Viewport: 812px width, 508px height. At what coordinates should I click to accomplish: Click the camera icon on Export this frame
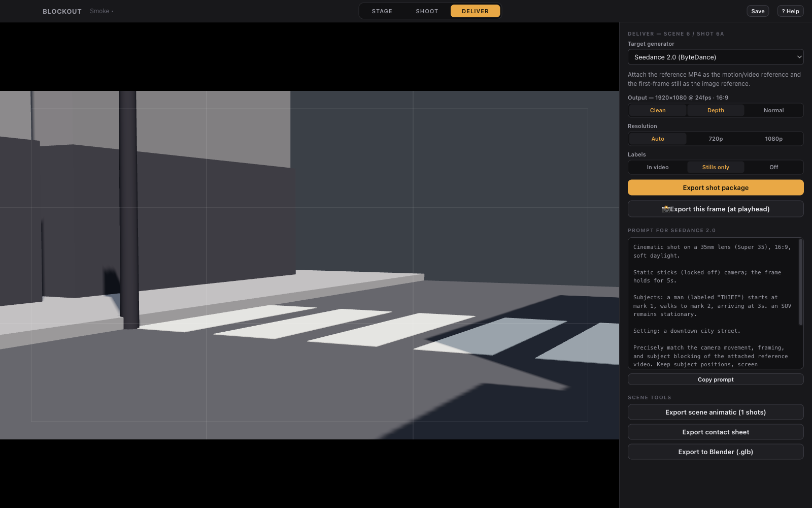click(665, 209)
